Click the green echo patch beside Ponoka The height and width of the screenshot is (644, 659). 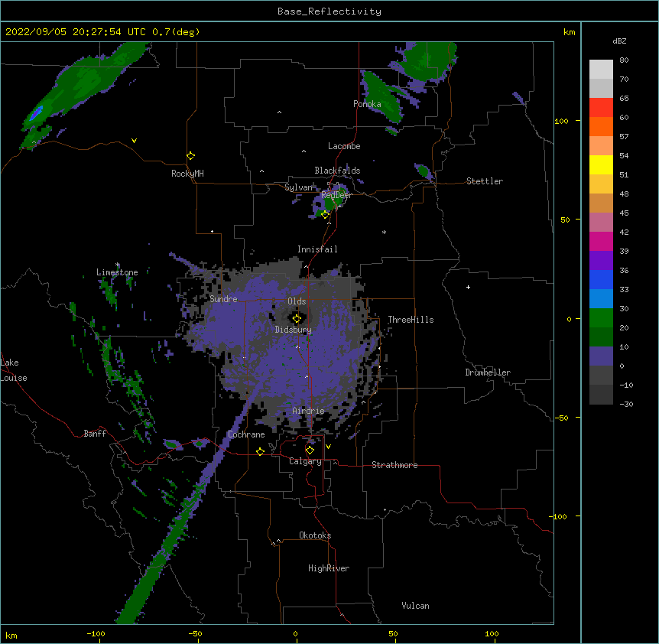[381, 96]
